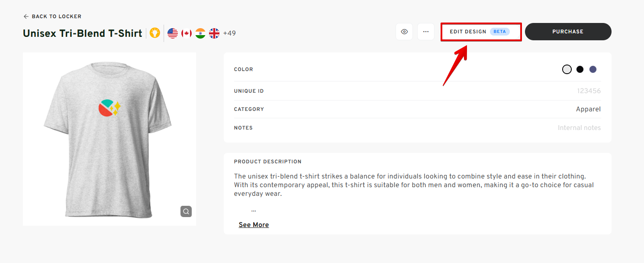Click the United States flag icon
The height and width of the screenshot is (263, 644).
coord(173,33)
